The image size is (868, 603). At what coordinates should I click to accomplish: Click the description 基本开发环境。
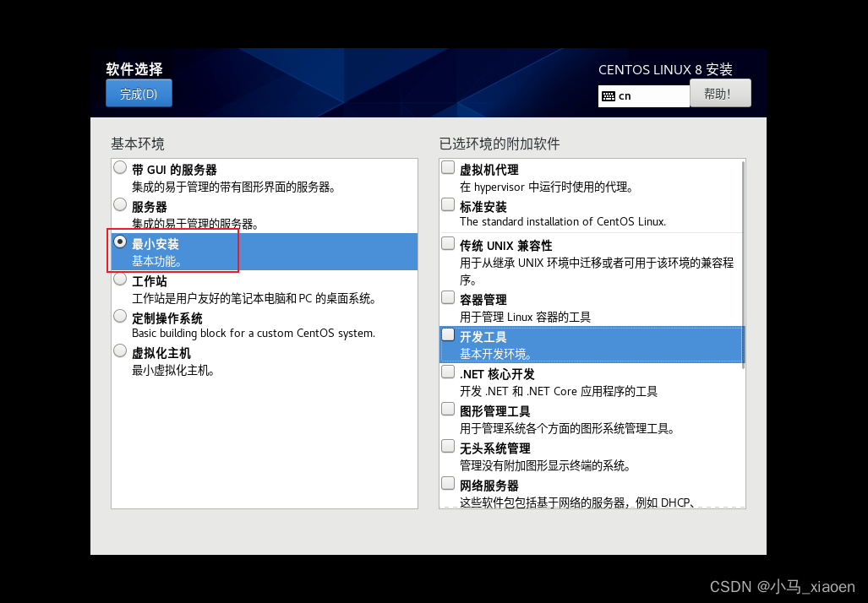coord(496,354)
